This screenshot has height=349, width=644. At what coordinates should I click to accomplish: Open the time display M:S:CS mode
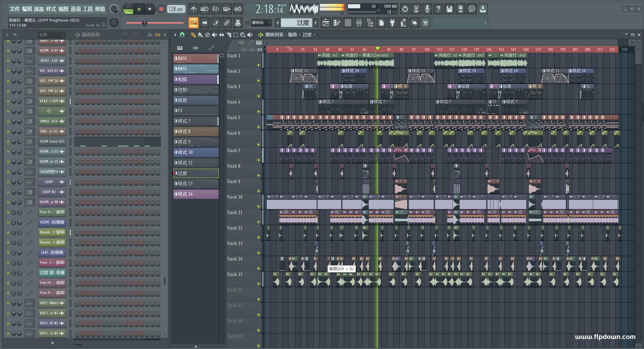coord(282,5)
